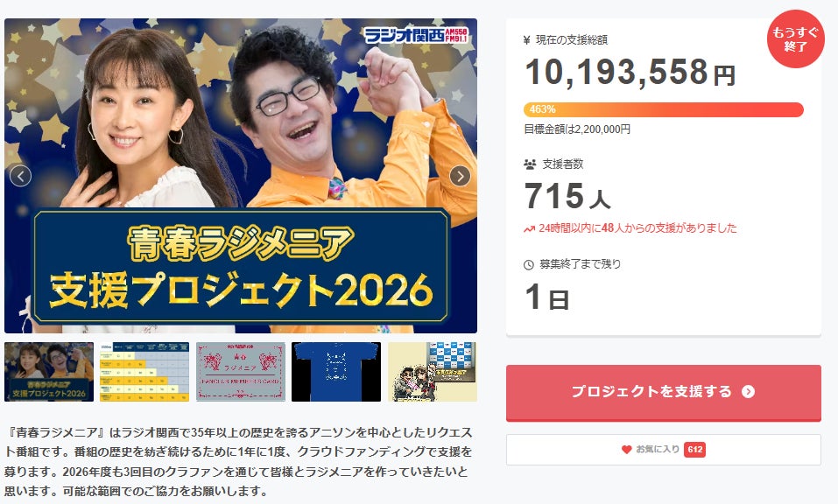
Task: Click the Radio Kansai logo in banner
Action: pyautogui.click(x=416, y=35)
